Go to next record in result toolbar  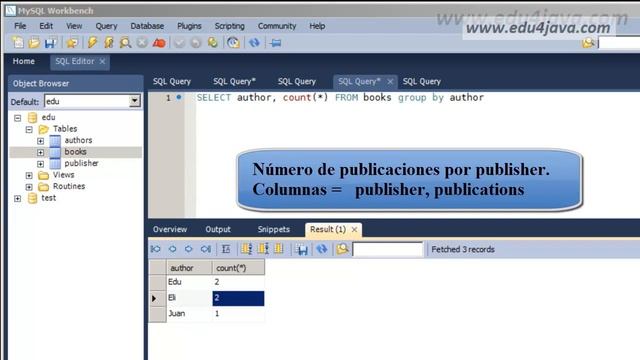[189, 249]
